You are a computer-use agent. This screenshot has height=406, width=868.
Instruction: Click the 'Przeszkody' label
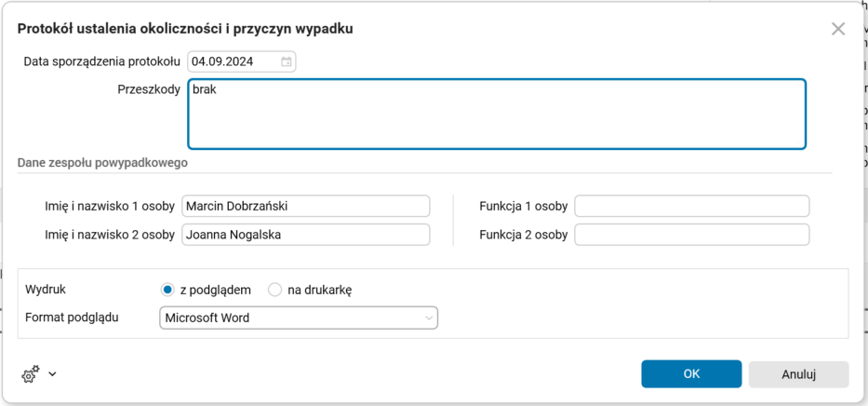(x=149, y=89)
